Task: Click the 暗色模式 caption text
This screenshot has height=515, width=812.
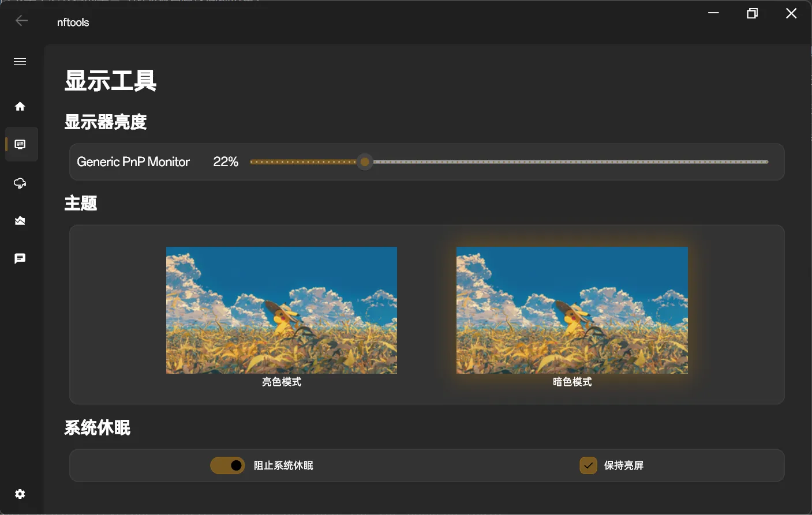Action: coord(572,382)
